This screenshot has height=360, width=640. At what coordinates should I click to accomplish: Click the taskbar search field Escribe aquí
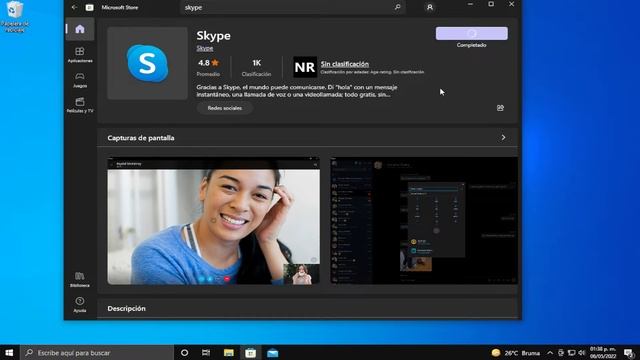(x=97, y=353)
